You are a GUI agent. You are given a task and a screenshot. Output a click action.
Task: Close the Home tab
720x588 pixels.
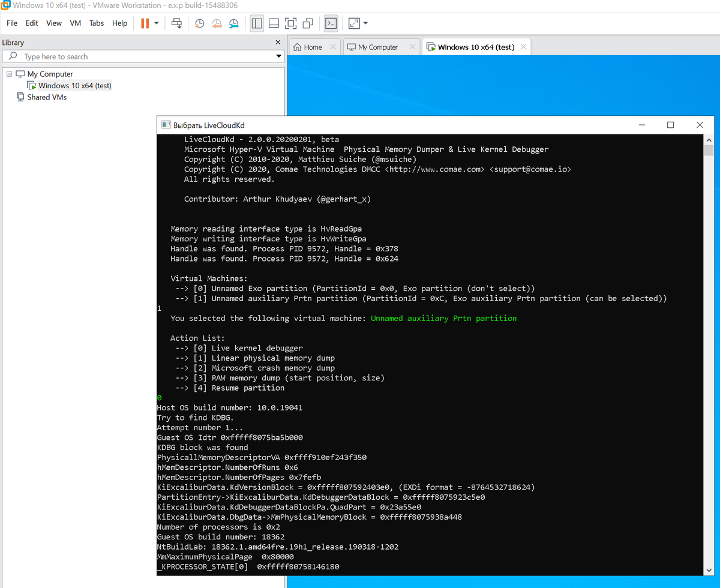pos(334,47)
